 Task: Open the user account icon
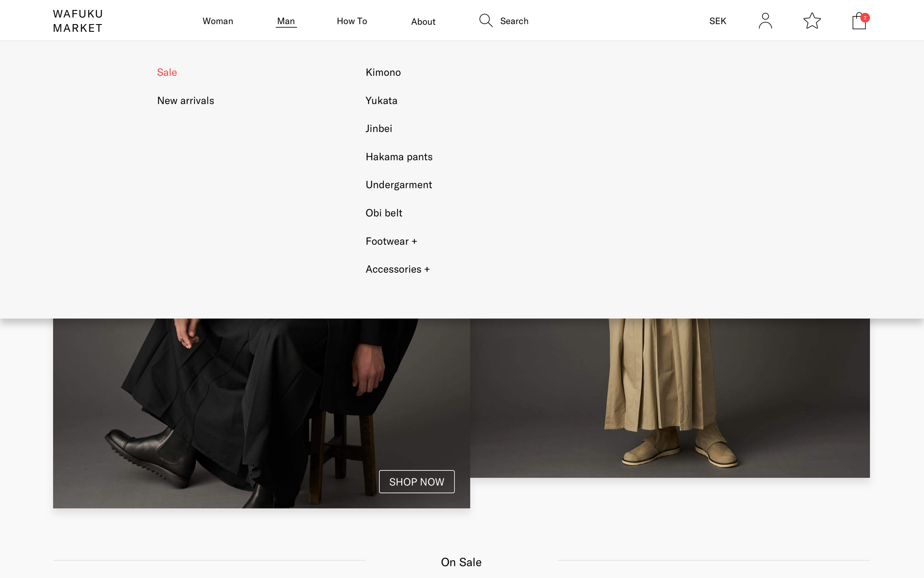point(765,21)
